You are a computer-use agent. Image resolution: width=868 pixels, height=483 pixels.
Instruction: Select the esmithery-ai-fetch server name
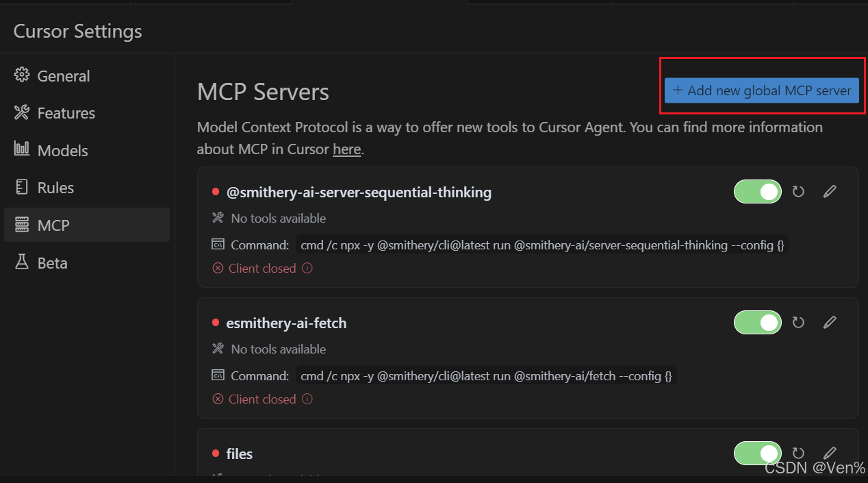click(286, 323)
